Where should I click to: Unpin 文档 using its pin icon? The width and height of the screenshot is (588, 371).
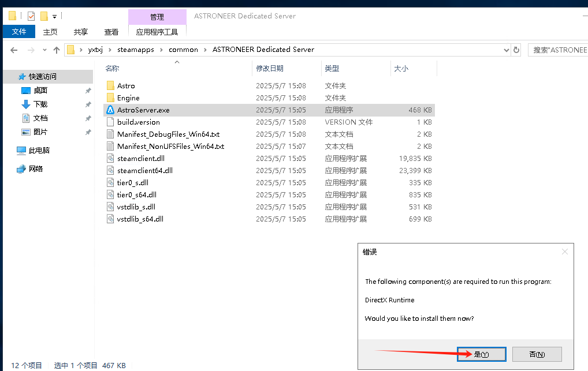[88, 118]
